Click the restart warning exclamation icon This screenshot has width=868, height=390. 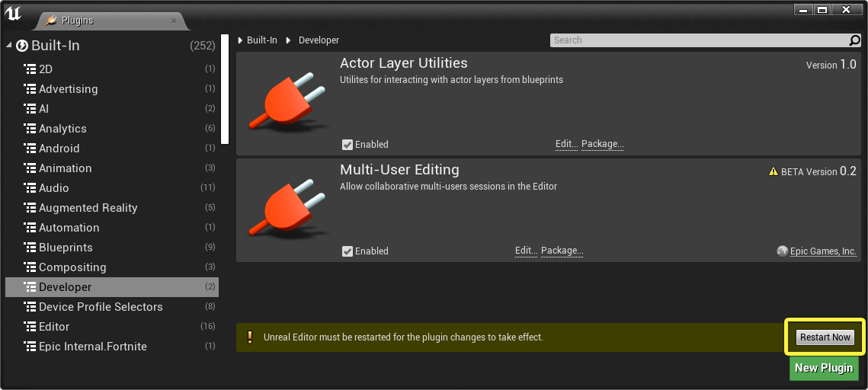pos(250,337)
